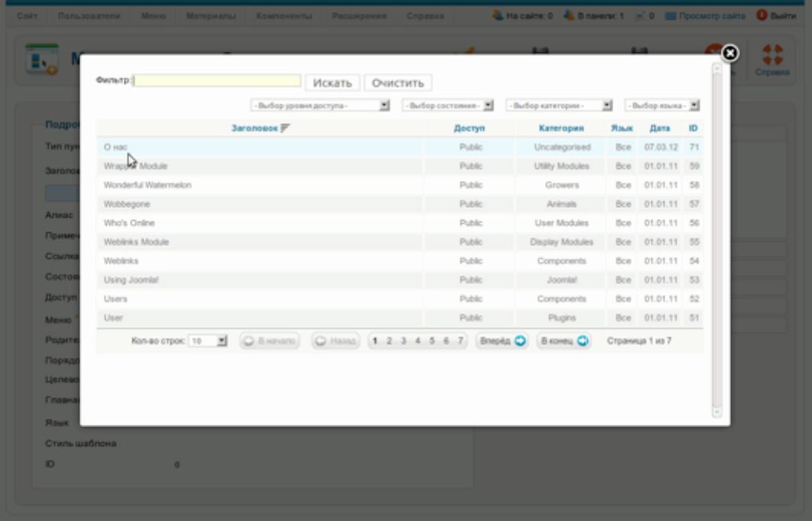Screen dimensions: 812x521
Task: Open the access level dropdown filter
Action: pyautogui.click(x=321, y=105)
